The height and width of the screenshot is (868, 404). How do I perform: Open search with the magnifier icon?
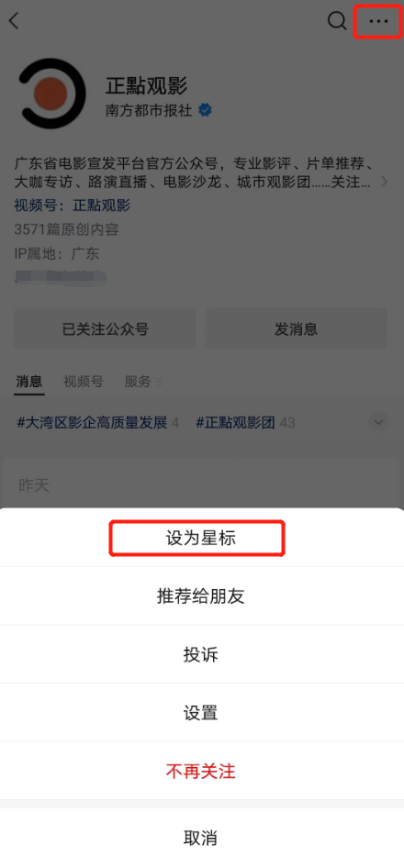[x=337, y=21]
